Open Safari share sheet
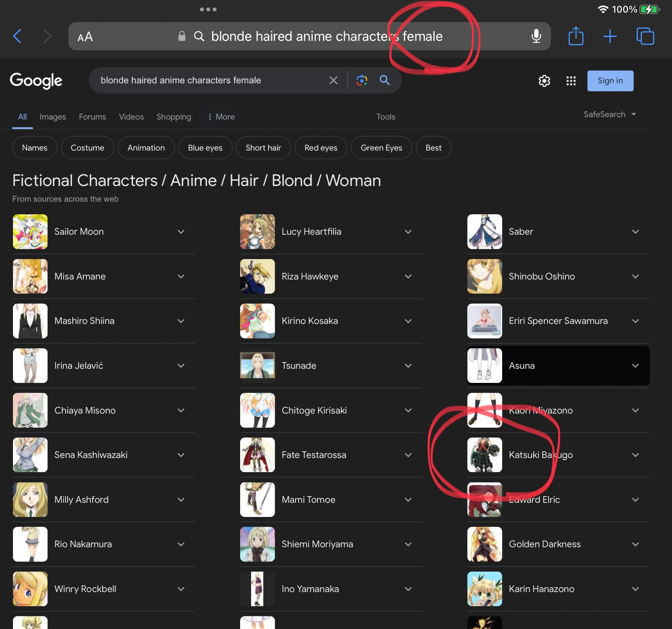The height and width of the screenshot is (629, 672). pyautogui.click(x=575, y=36)
